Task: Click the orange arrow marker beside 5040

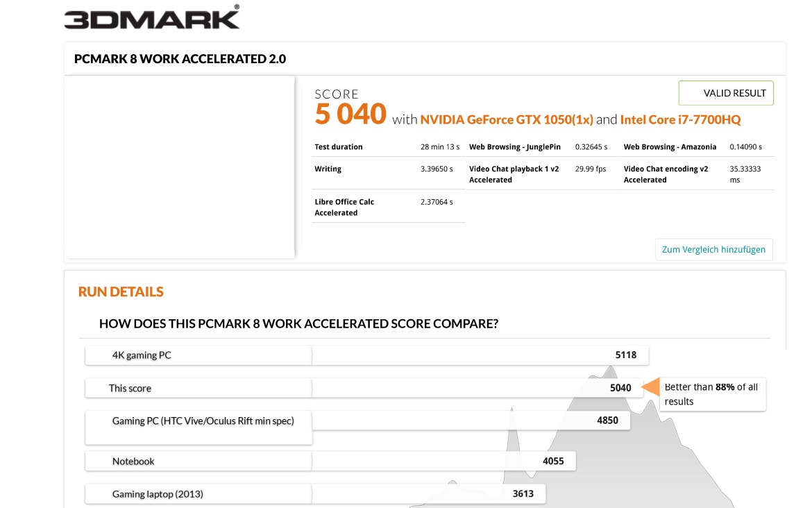Action: [x=650, y=387]
